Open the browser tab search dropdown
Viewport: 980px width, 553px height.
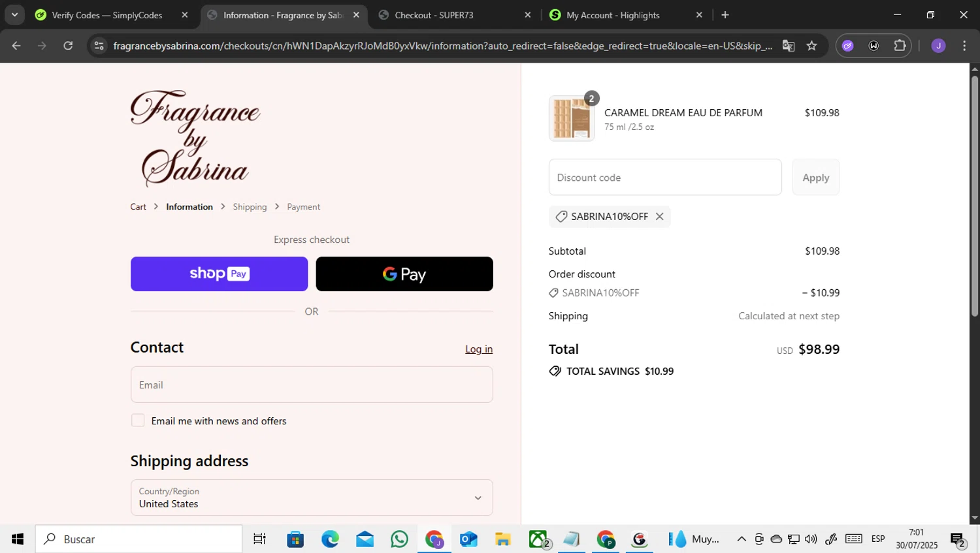(x=14, y=14)
